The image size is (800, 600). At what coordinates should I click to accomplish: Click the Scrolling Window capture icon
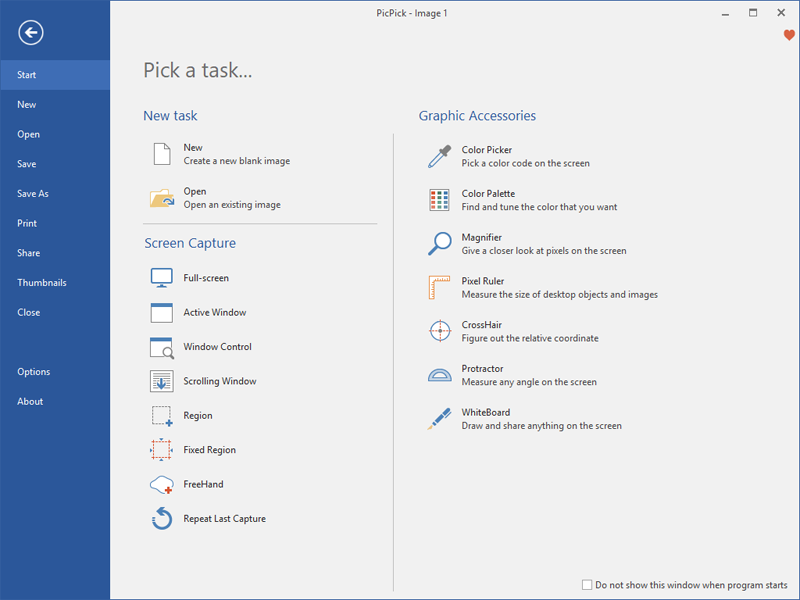pos(162,381)
